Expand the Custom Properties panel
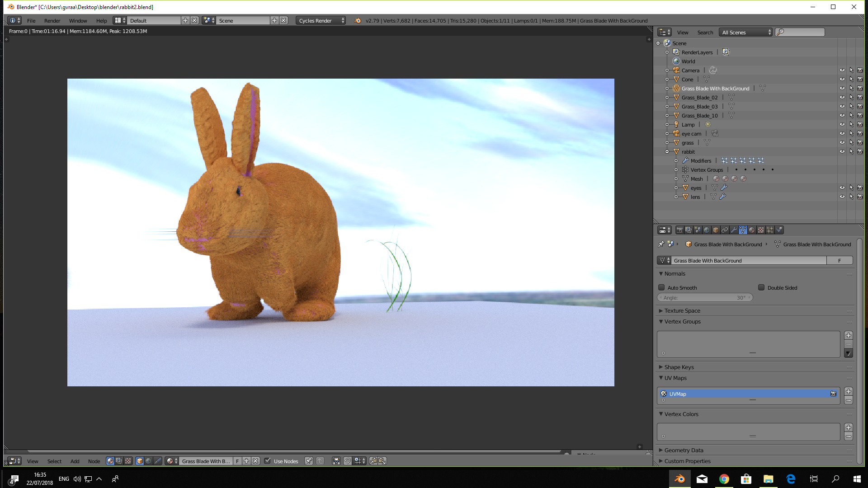 [x=687, y=461]
